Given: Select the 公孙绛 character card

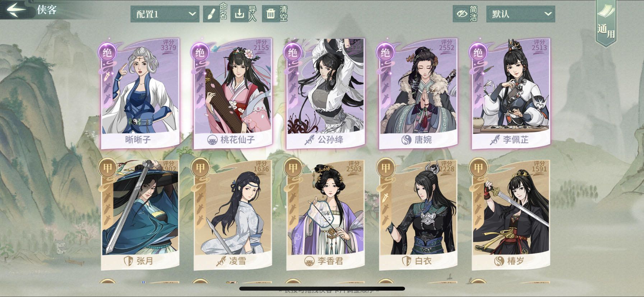Looking at the screenshot, I should 325,93.
